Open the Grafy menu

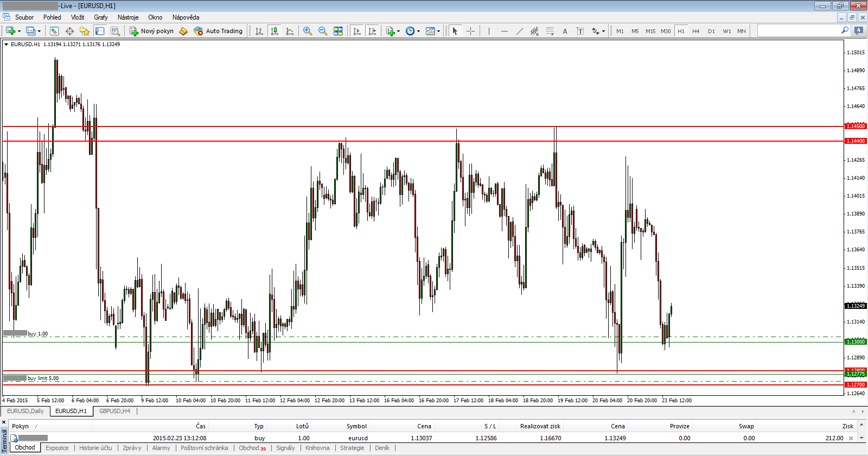coord(101,17)
